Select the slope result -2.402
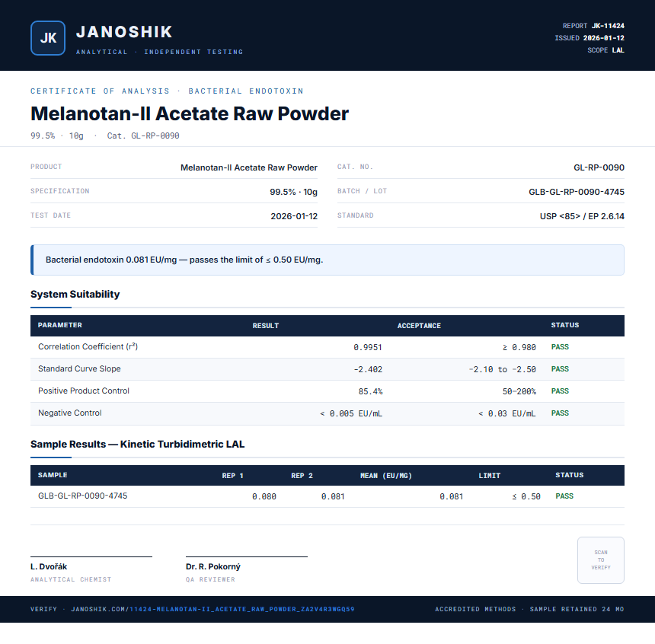The image size is (655, 644). [368, 369]
